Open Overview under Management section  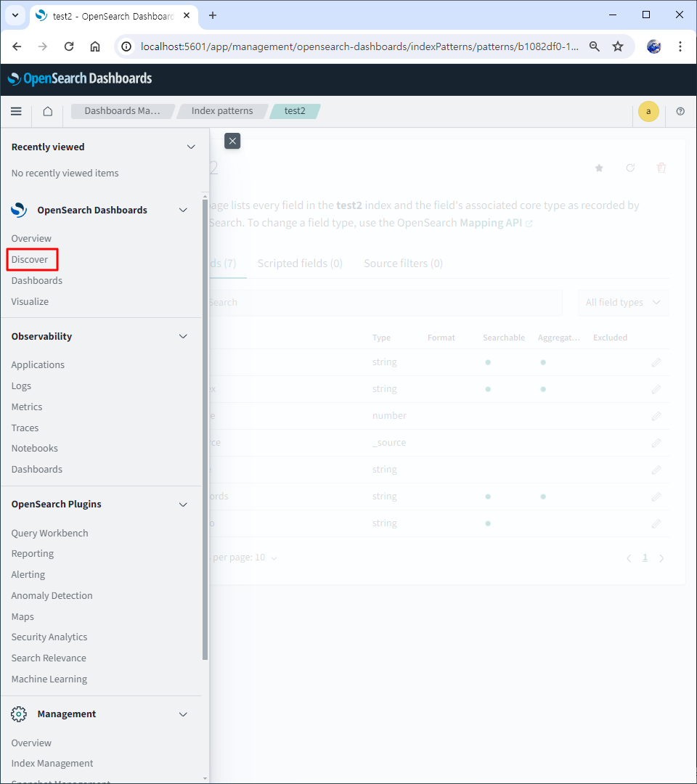31,743
